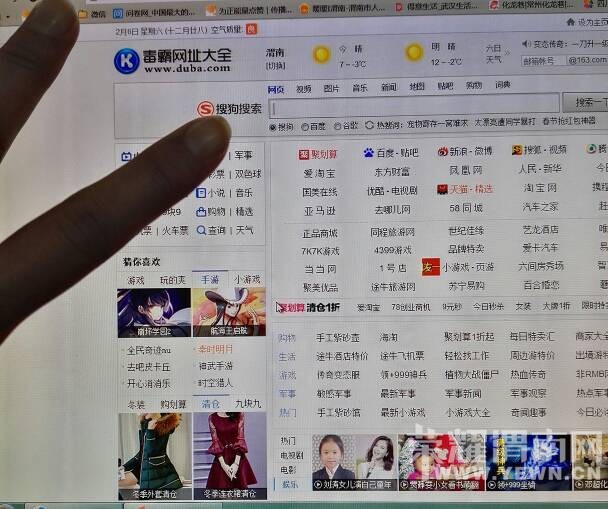Click the refresh icon before 热搜词
Viewport: 608px width, 509px height.
369,125
